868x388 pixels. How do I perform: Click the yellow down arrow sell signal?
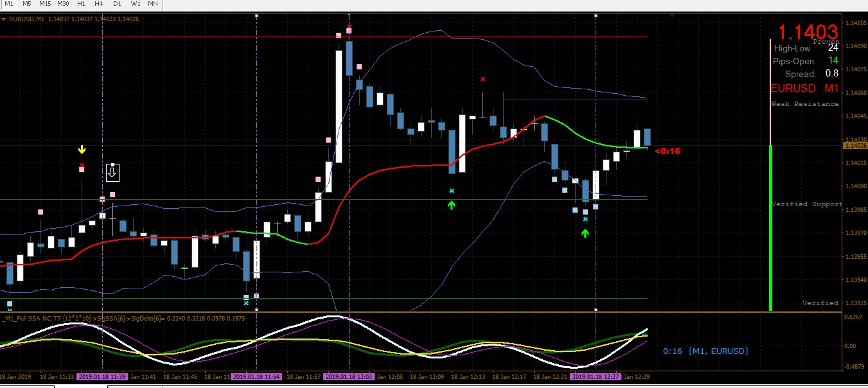(82, 150)
